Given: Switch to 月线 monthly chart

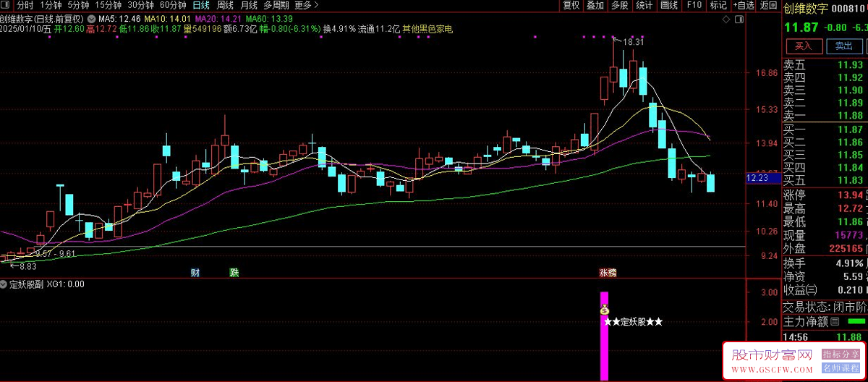Looking at the screenshot, I should click(x=249, y=5).
